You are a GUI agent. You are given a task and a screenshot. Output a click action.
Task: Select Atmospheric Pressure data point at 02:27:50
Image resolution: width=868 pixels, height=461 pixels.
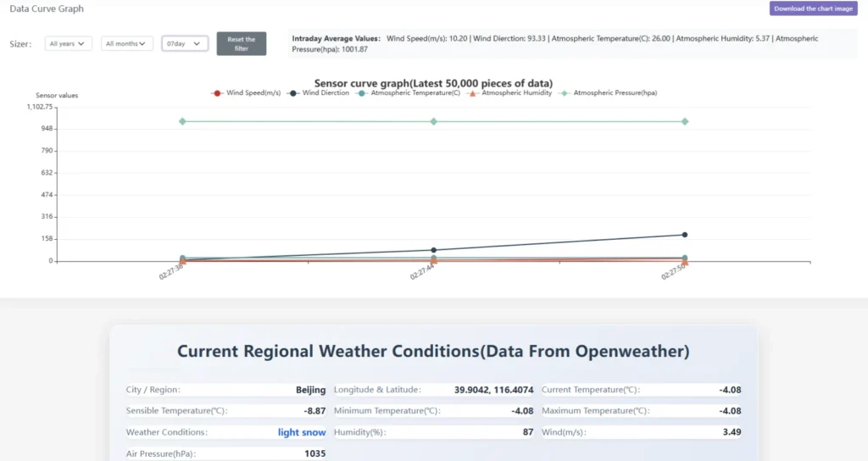click(684, 121)
